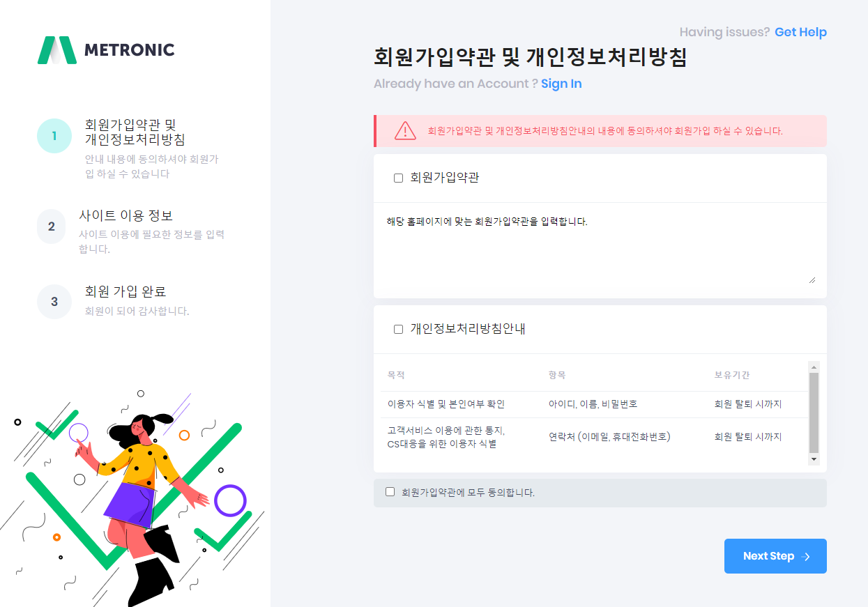Click the Metronic logo icon
The height and width of the screenshot is (607, 868).
(x=56, y=50)
